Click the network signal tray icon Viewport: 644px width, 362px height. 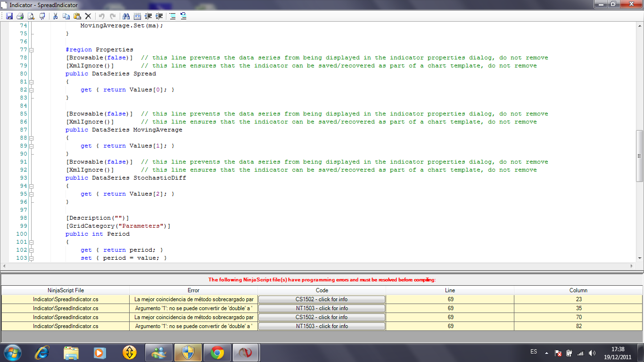coord(580,353)
